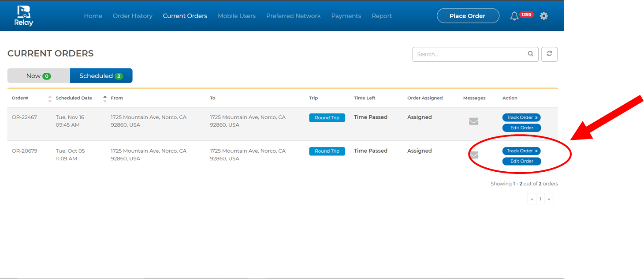The width and height of the screenshot is (644, 279).
Task: Click the search magnifier icon
Action: point(531,54)
